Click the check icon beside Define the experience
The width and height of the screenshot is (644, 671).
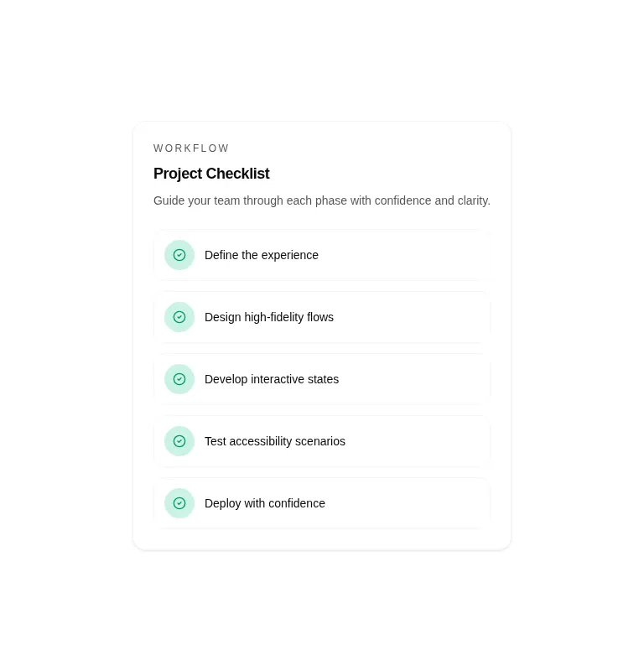[x=179, y=255]
